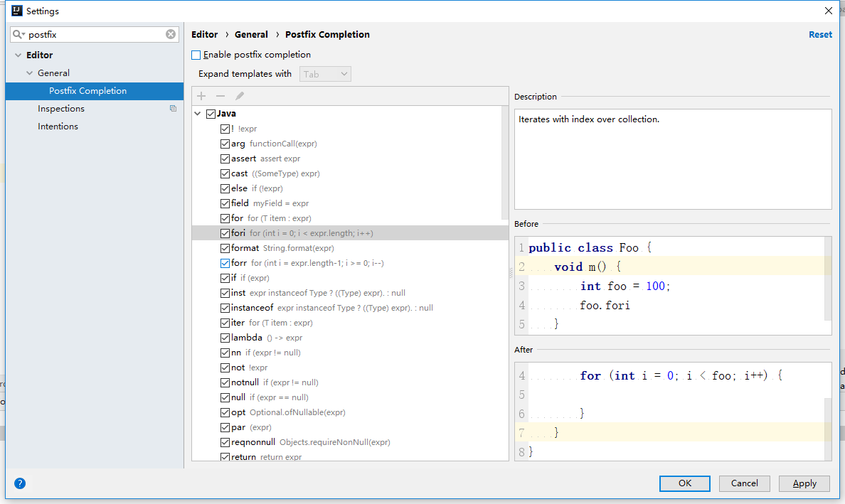Apply the settings changes
The height and width of the screenshot is (504, 845).
[x=804, y=483]
